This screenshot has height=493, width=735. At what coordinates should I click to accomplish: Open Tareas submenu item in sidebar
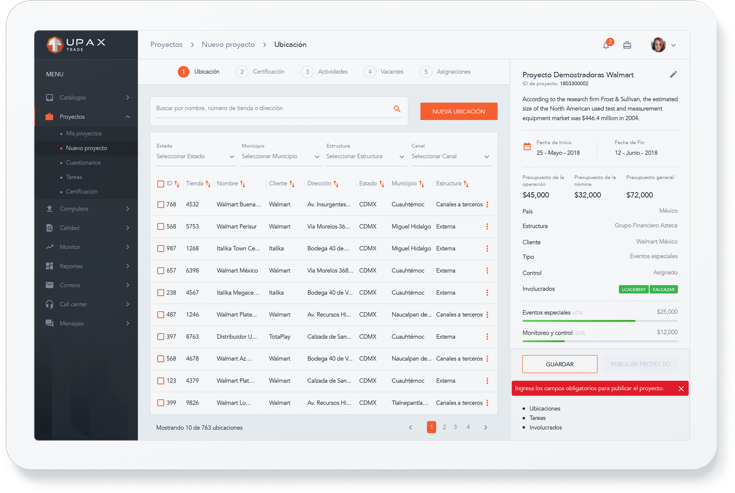74,177
